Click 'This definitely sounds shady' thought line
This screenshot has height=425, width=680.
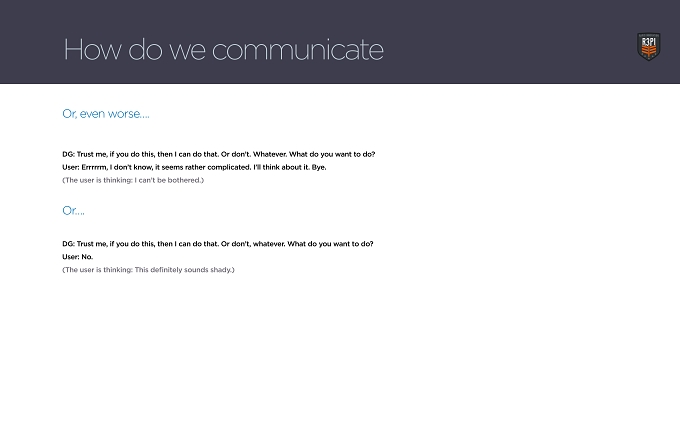point(148,270)
